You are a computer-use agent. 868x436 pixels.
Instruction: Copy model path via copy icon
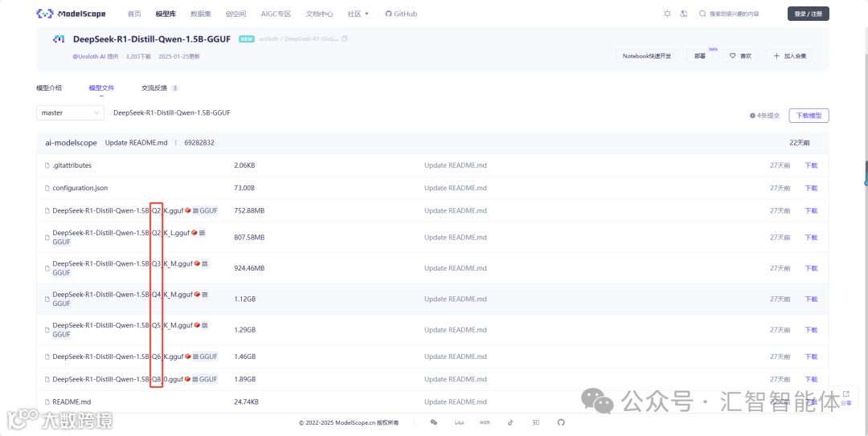tap(344, 39)
